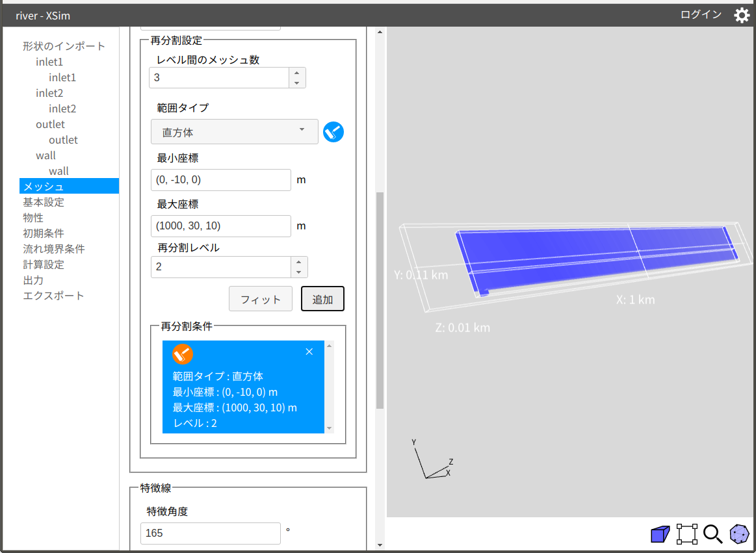Click the magnifier zoom icon
This screenshot has height=553, width=756.
pyautogui.click(x=712, y=534)
